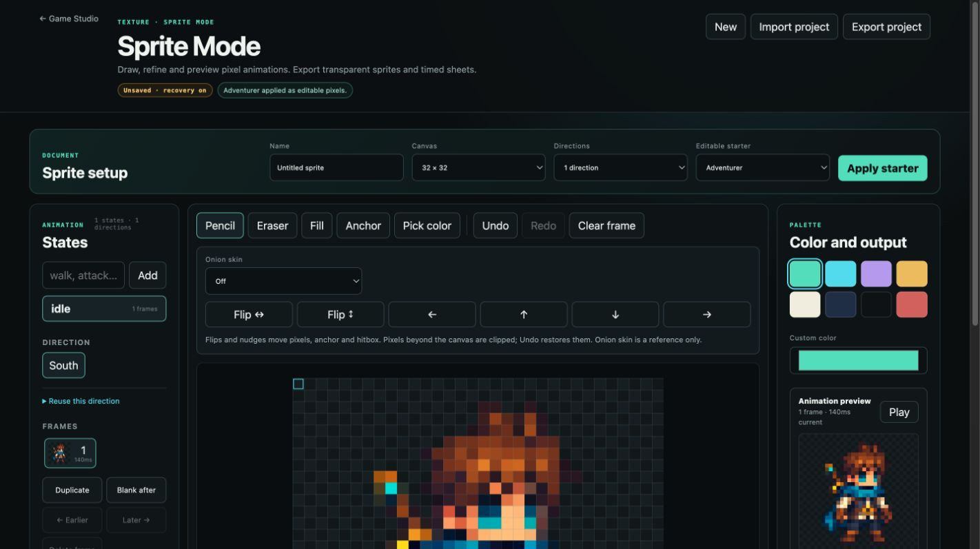Insert a Blank after frame

click(x=136, y=490)
